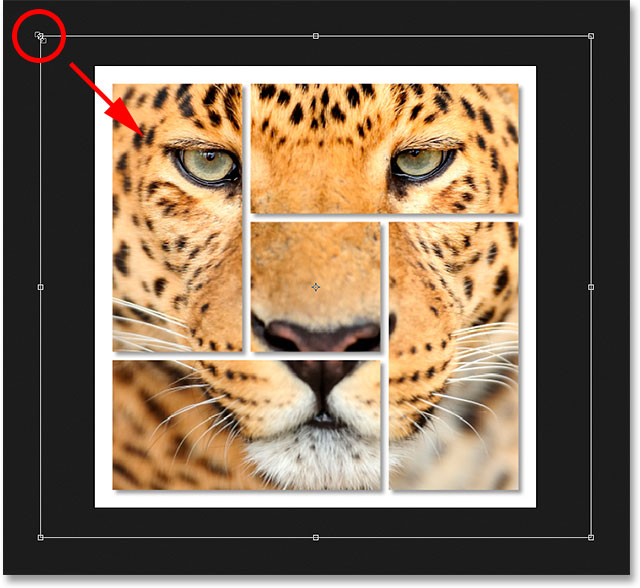Click the wide top panel showing the forehead
Screen dimensions: 640x588
[x=384, y=149]
